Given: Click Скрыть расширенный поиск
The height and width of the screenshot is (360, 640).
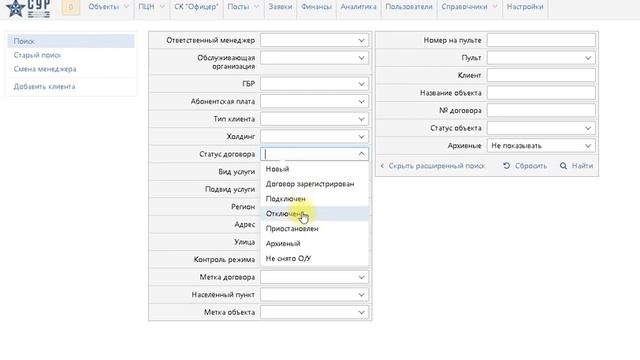Looking at the screenshot, I should (436, 166).
